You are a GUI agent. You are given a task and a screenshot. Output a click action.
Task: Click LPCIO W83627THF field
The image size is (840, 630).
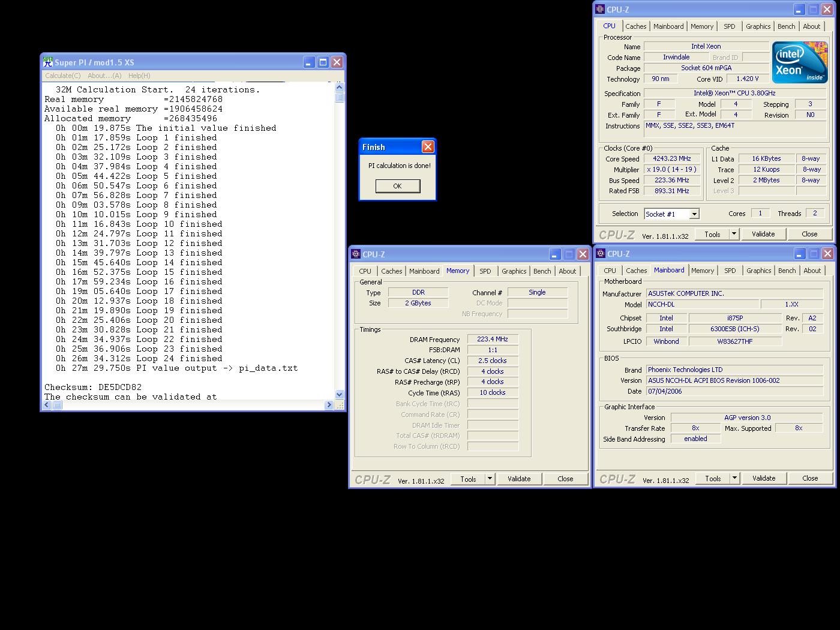coord(735,341)
